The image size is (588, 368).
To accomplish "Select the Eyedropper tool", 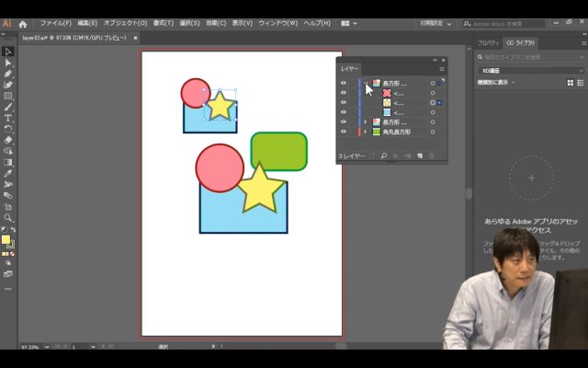I will (8, 174).
